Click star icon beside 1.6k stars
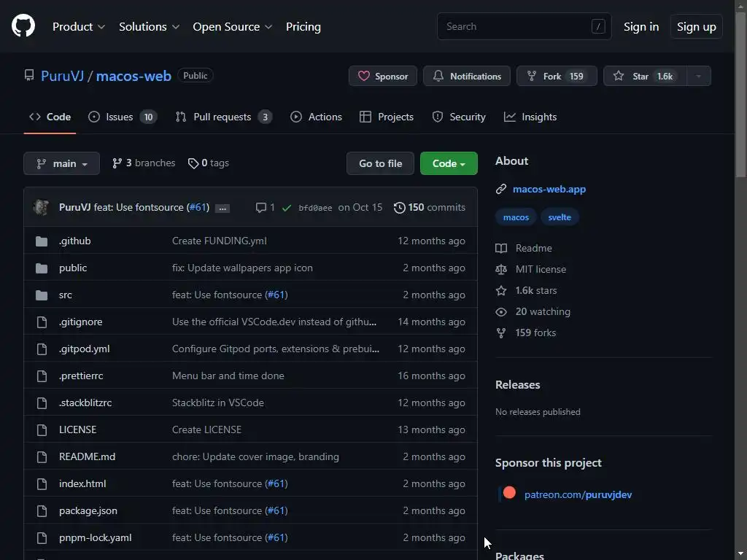Image resolution: width=747 pixels, height=560 pixels. point(501,290)
